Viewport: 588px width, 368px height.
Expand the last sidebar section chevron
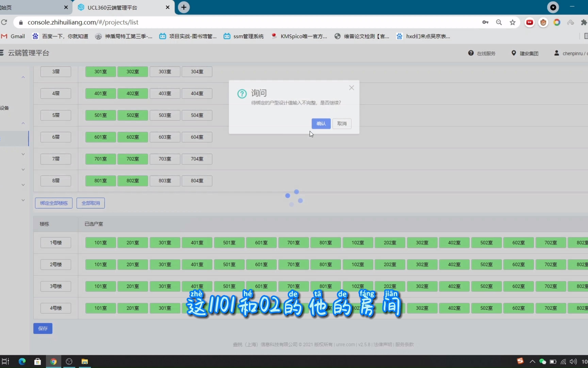tap(23, 200)
